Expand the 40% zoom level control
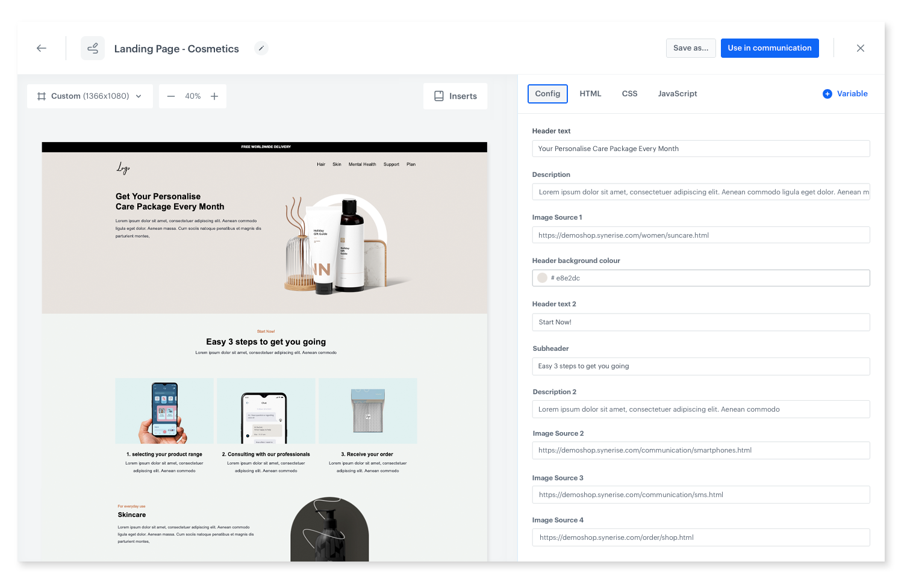 tap(193, 96)
